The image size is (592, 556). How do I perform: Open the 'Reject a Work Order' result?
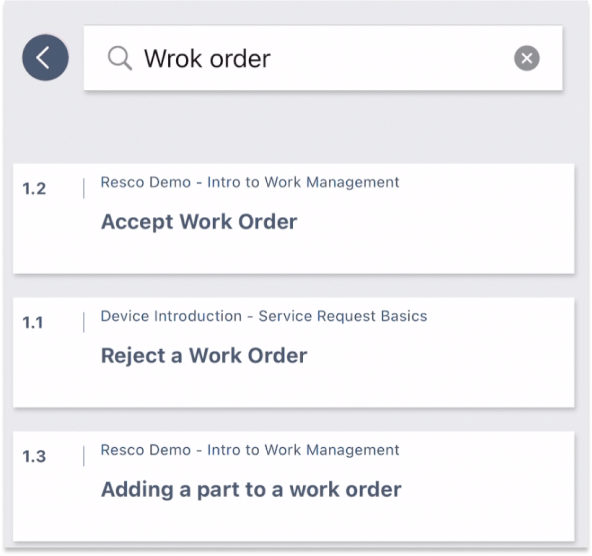(204, 356)
